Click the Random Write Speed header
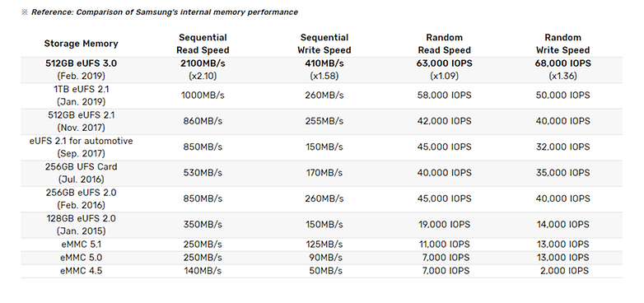Viewport: 644px width, 303px height. [562, 44]
